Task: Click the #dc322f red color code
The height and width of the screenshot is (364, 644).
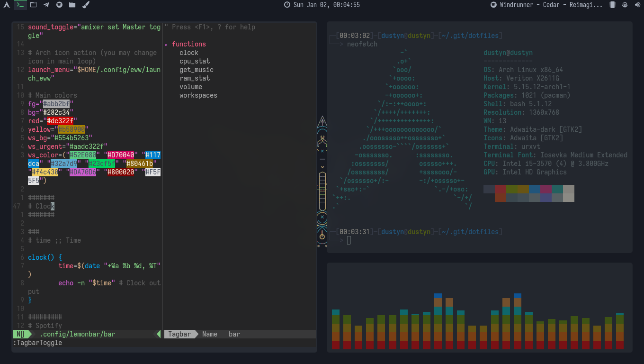Action: [60, 121]
